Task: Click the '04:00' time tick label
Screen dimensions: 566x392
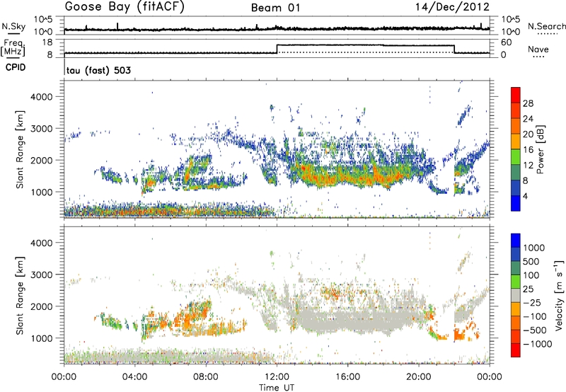Action: [x=135, y=377]
